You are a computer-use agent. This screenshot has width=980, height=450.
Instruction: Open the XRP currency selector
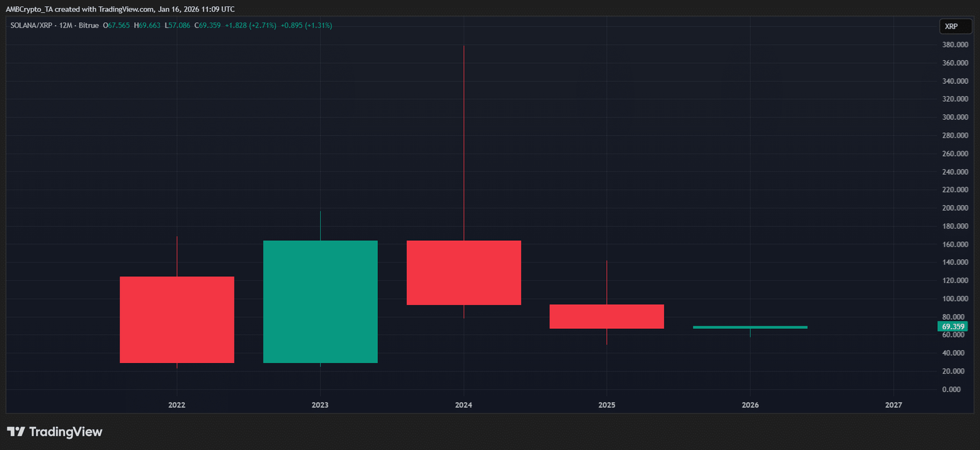coord(955,26)
